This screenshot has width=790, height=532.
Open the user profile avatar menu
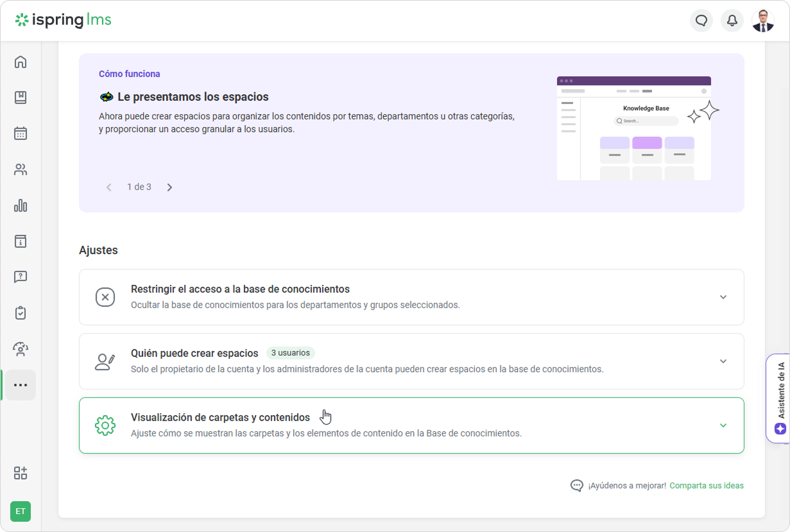[762, 21]
